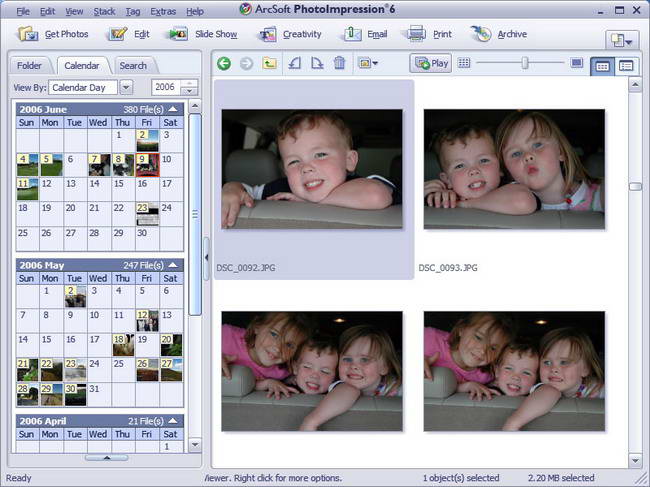The width and height of the screenshot is (650, 487).
Task: Click the trash can Delete icon
Action: click(x=340, y=63)
